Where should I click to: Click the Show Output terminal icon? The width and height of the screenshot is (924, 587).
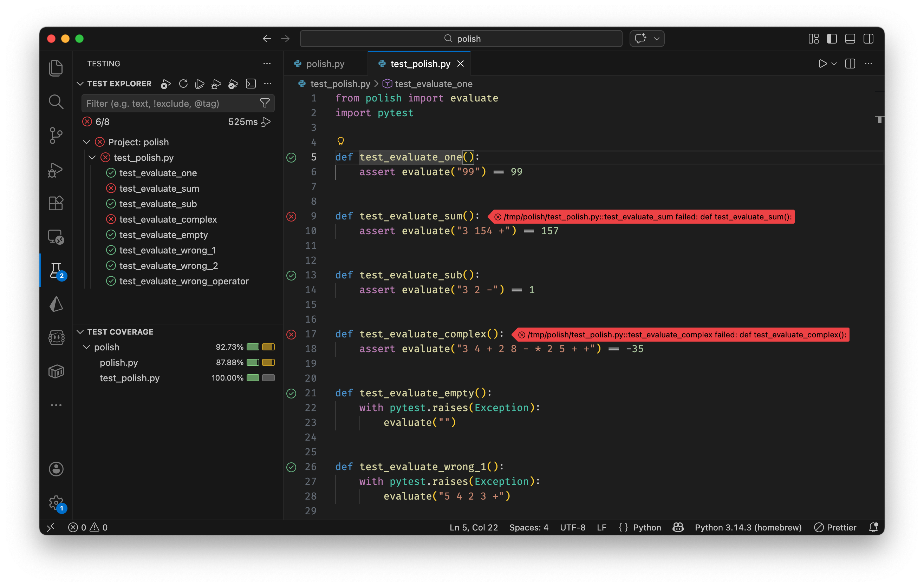tap(251, 84)
